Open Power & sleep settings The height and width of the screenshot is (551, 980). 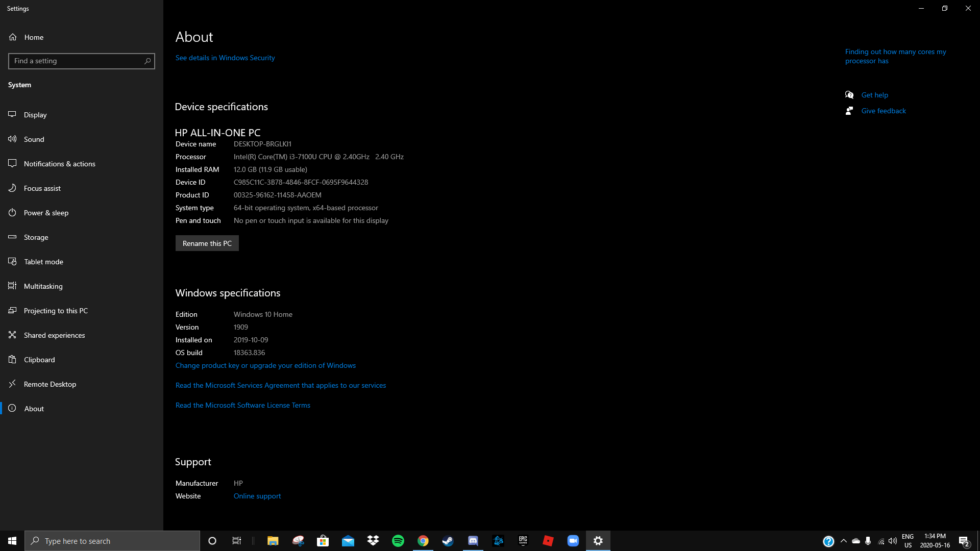point(82,213)
